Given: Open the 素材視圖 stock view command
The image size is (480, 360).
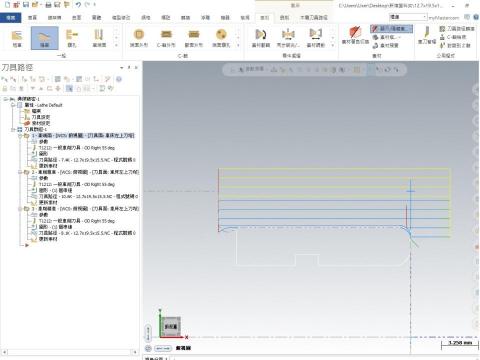Looking at the screenshot, I should (x=385, y=45).
